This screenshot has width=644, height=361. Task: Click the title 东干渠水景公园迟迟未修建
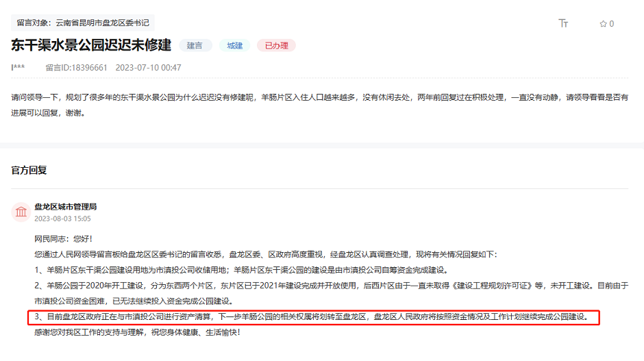point(90,46)
